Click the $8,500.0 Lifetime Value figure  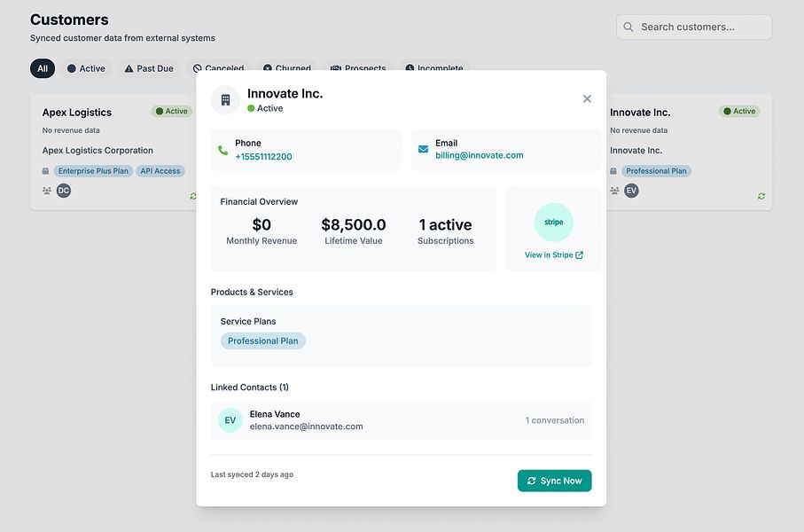354,224
